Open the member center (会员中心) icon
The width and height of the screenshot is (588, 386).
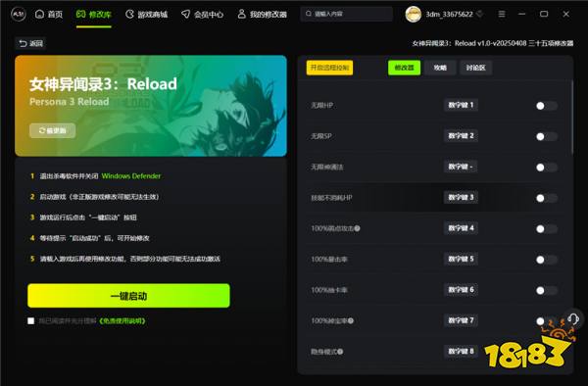[185, 15]
